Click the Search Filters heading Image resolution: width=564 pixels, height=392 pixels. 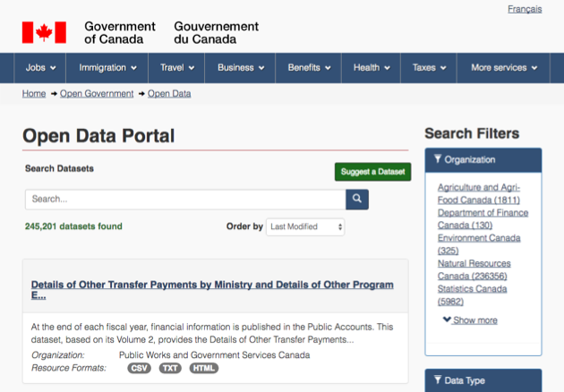click(x=472, y=133)
